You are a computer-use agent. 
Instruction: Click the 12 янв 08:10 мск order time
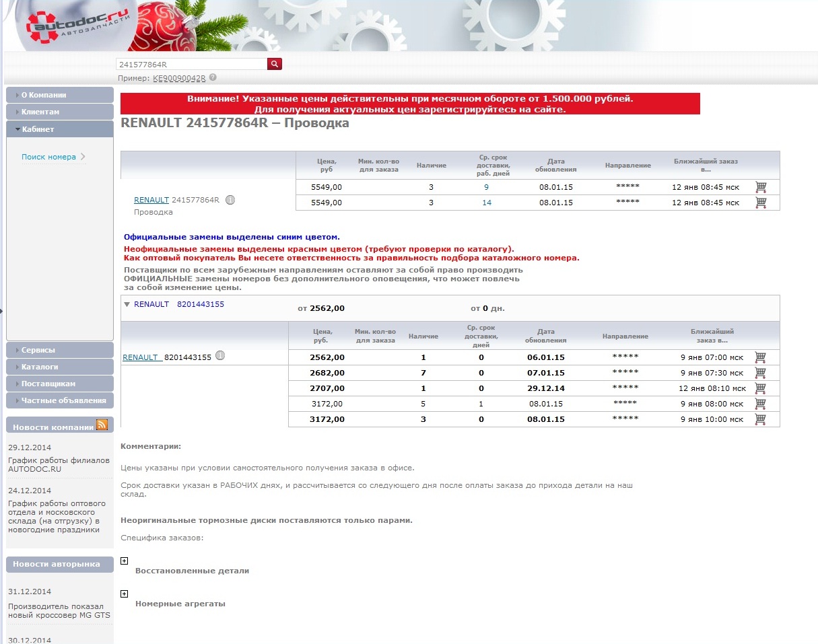pyautogui.click(x=712, y=388)
